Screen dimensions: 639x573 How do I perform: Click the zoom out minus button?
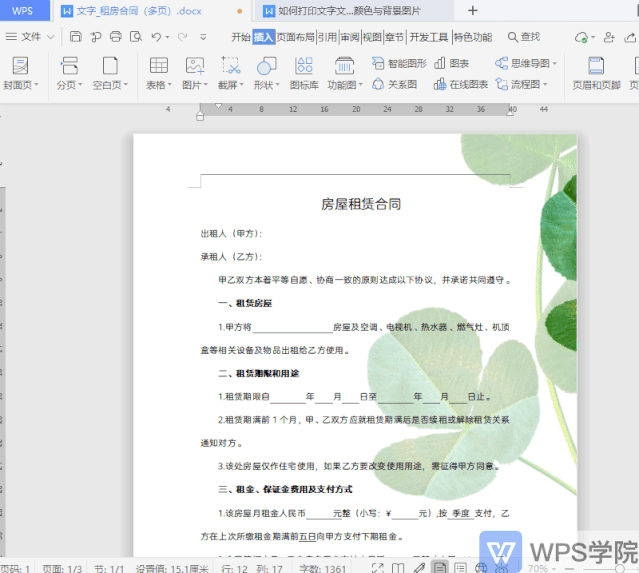point(569,569)
